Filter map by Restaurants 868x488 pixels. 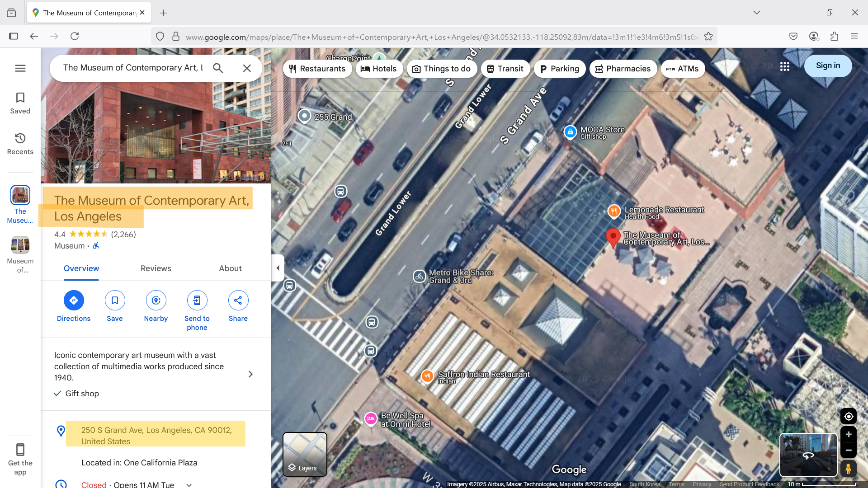tap(317, 69)
